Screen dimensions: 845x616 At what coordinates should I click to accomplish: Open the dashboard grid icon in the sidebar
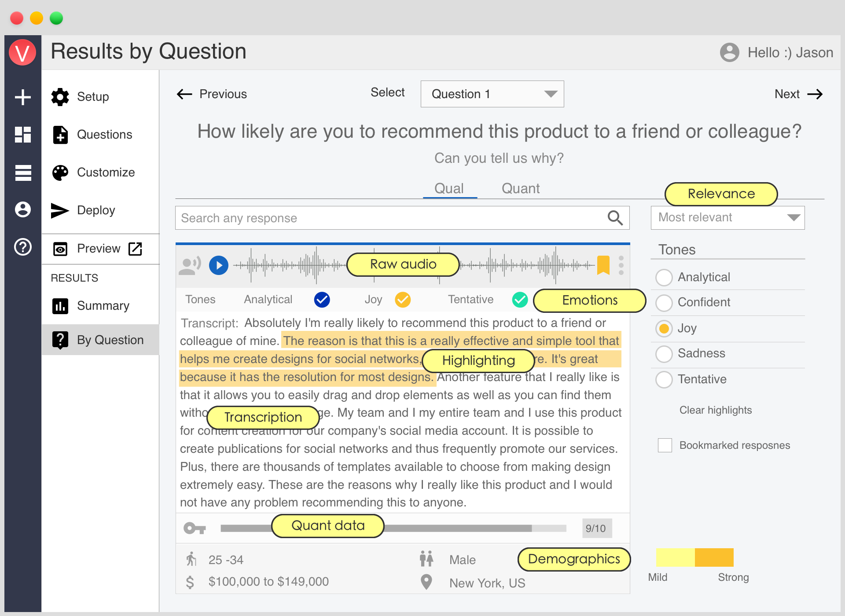(23, 135)
